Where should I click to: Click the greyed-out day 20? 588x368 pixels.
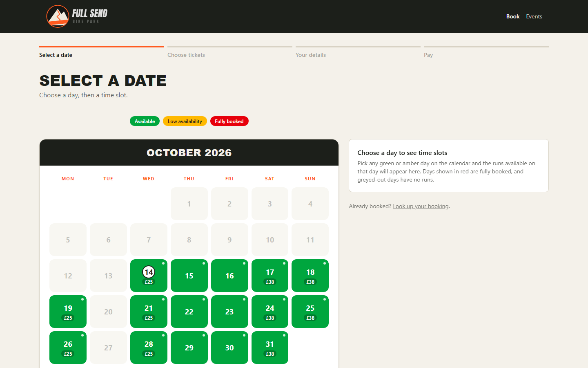(108, 312)
